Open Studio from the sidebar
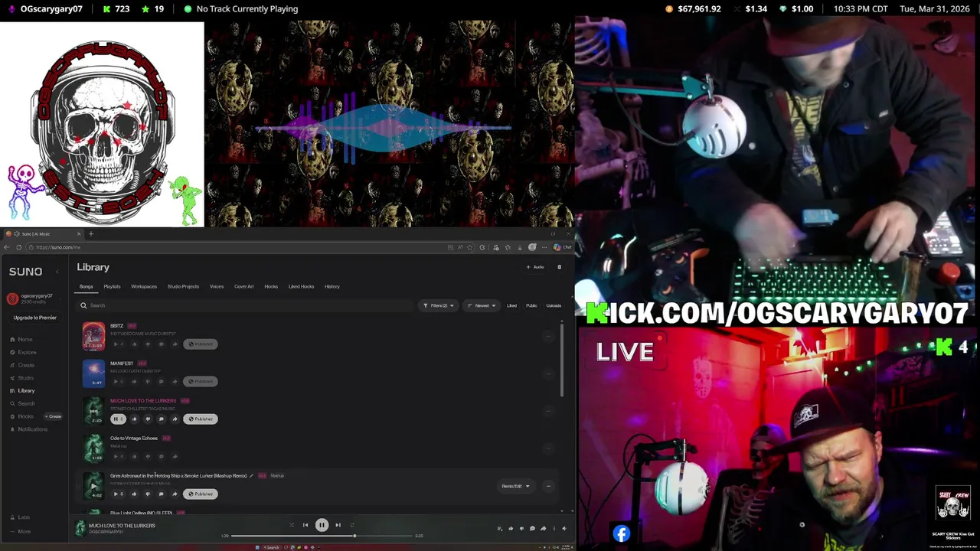 pos(22,378)
